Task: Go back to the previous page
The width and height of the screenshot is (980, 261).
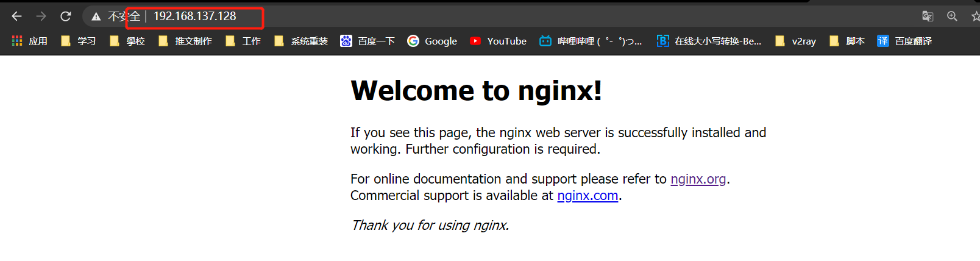Action: coord(16,16)
